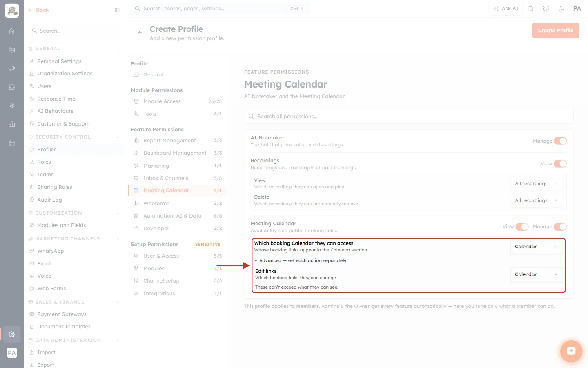This screenshot has height=368, width=588.
Task: Open booking Calendar access dropdown
Action: tap(537, 247)
